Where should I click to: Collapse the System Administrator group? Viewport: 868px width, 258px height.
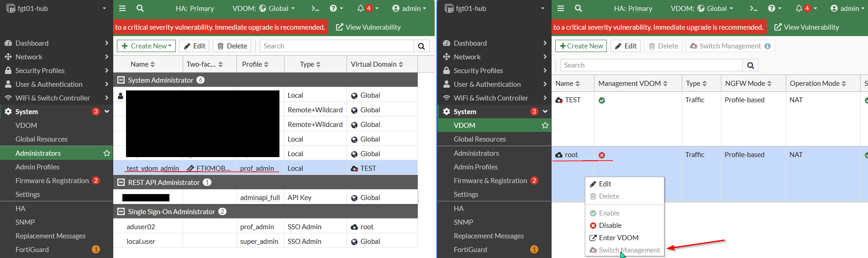[x=121, y=80]
